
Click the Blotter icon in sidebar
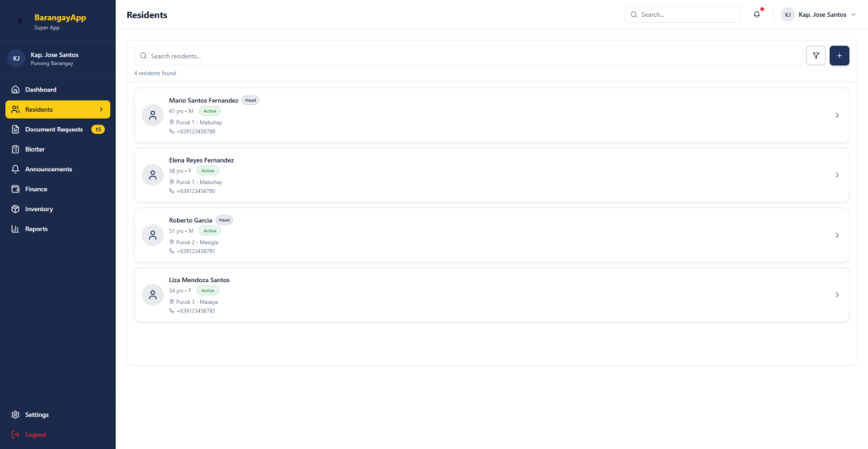tap(15, 149)
